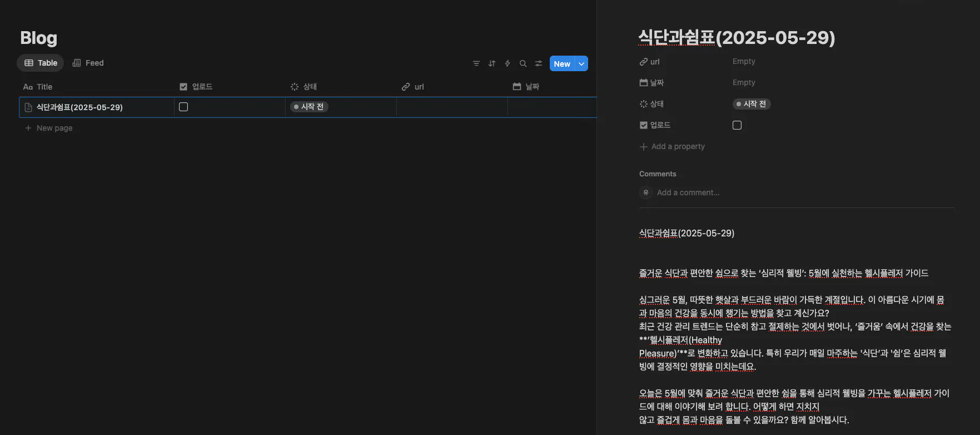980x435 pixels.
Task: Click page icon in the 식단과쉼표 table row
Action: 28,107
